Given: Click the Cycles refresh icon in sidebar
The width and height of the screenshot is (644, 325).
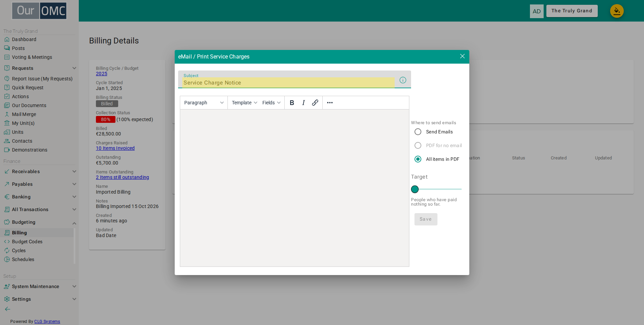Looking at the screenshot, I should pyautogui.click(x=7, y=250).
